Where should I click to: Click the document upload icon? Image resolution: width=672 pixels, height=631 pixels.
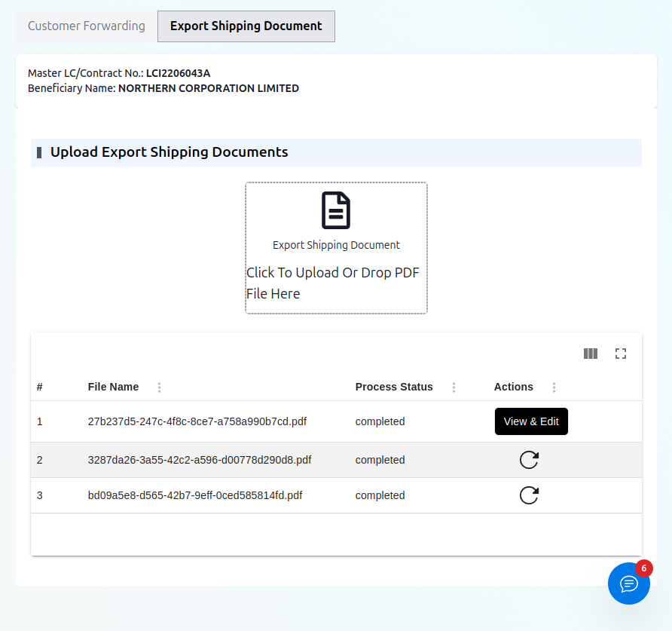pos(336,210)
